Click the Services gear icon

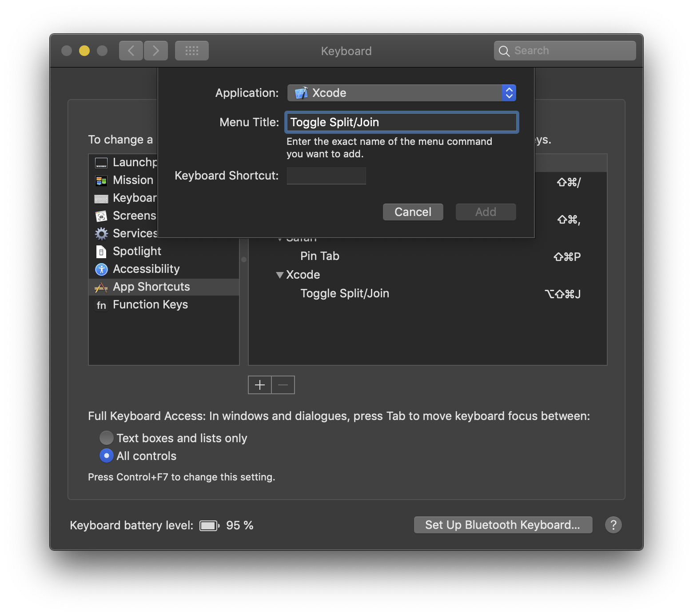[x=101, y=234]
